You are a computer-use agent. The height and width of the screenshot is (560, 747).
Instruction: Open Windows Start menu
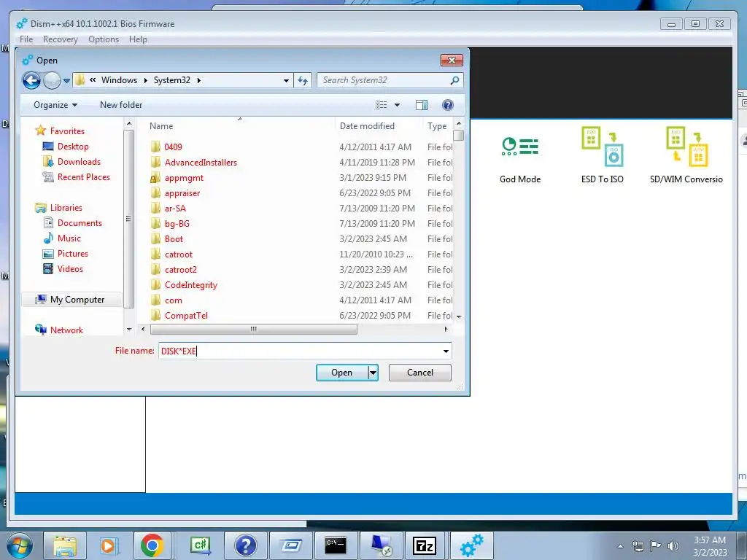[x=20, y=545]
